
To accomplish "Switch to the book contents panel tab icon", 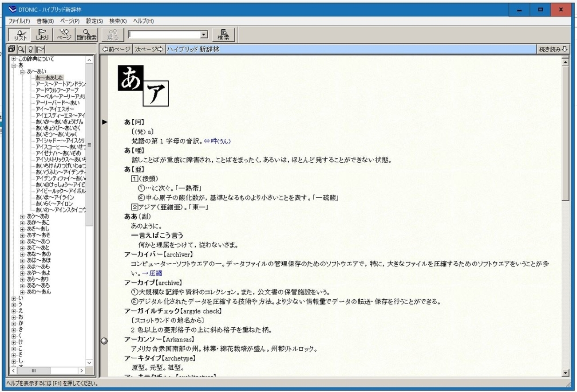I will [x=12, y=49].
